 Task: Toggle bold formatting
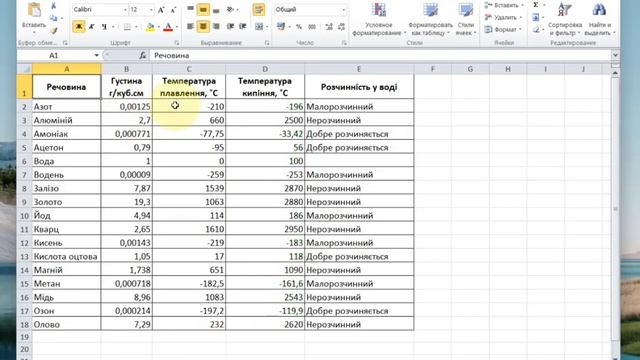click(79, 27)
